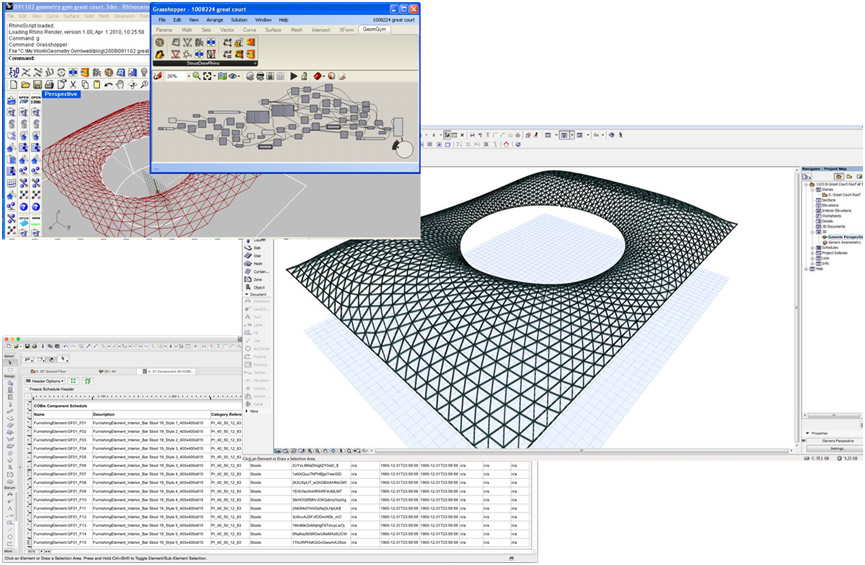Select the arrow tool in ArchiCAD Mac toolbox
This screenshot has height=565, width=865.
pos(10,363)
